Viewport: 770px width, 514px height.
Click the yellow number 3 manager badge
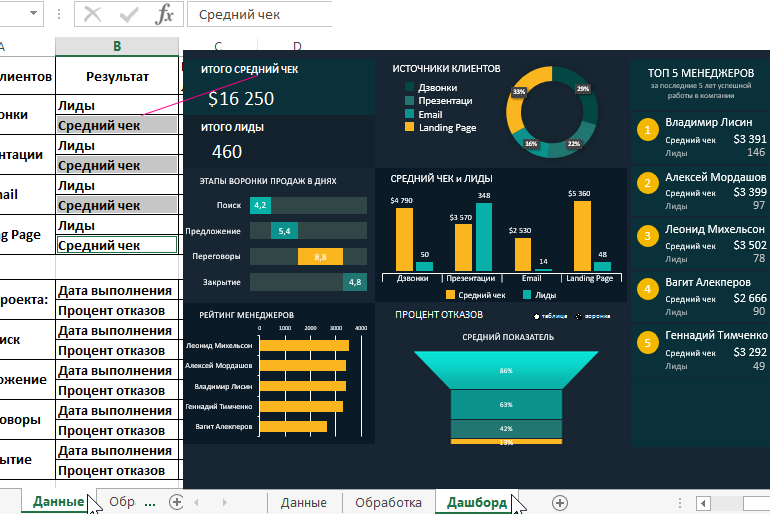(648, 236)
